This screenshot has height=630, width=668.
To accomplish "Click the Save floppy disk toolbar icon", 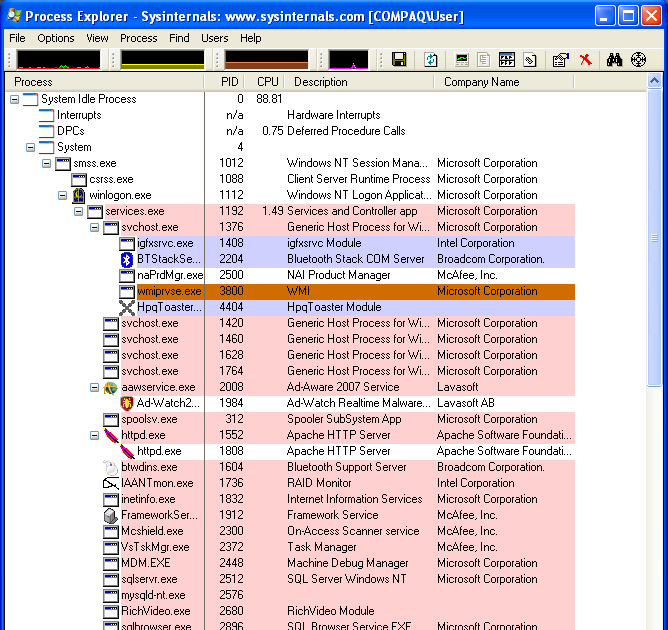I will click(x=399, y=60).
